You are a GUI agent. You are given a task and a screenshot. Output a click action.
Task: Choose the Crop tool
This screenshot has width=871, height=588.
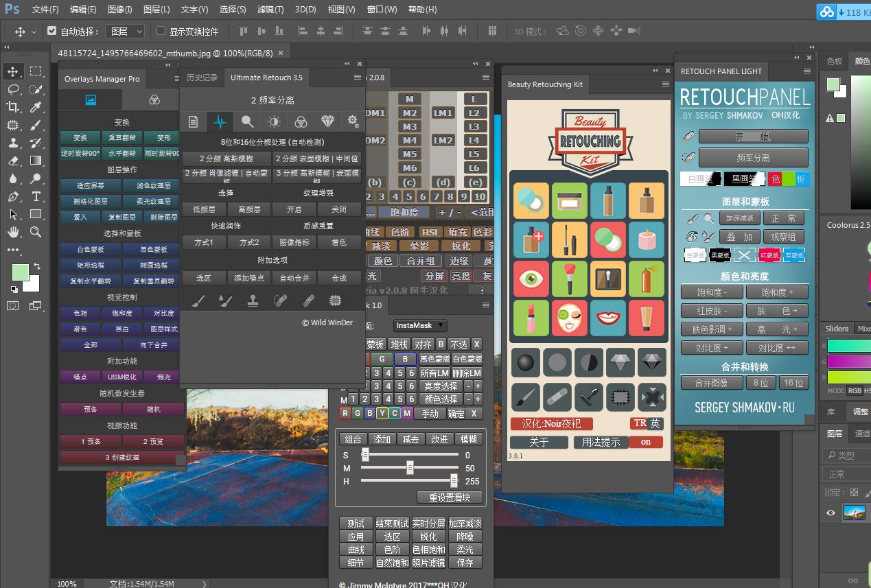13,107
